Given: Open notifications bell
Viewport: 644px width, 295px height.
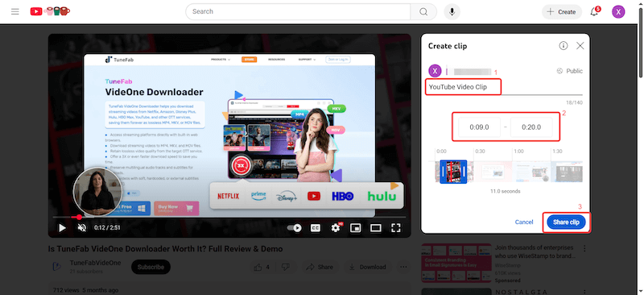Looking at the screenshot, I should coord(594,11).
